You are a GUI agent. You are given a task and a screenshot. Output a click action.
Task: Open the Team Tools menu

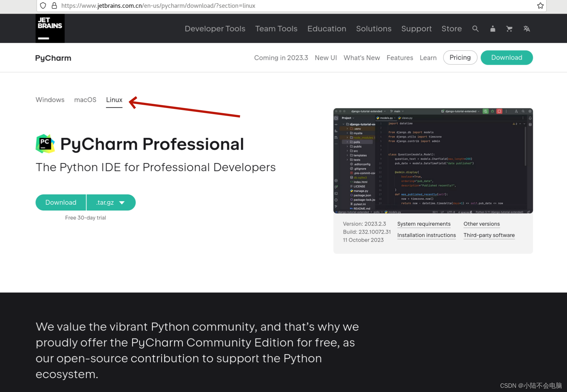pyautogui.click(x=276, y=29)
